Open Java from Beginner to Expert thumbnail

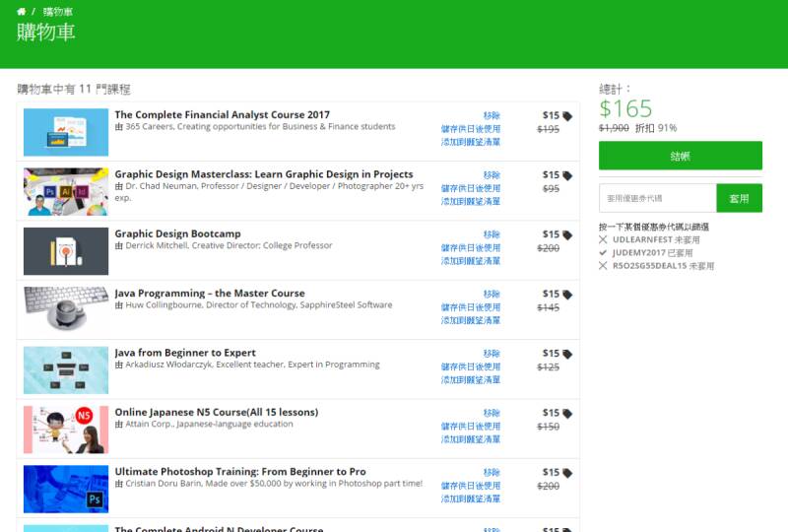click(x=66, y=370)
